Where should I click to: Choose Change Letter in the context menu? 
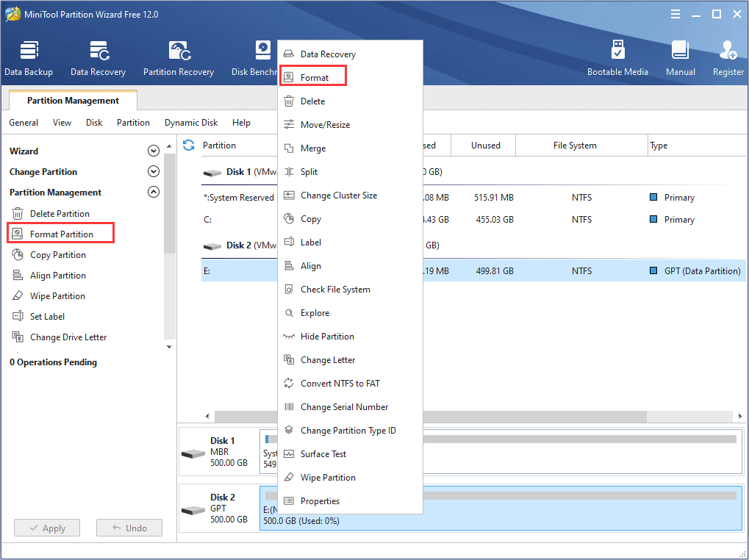[350, 360]
